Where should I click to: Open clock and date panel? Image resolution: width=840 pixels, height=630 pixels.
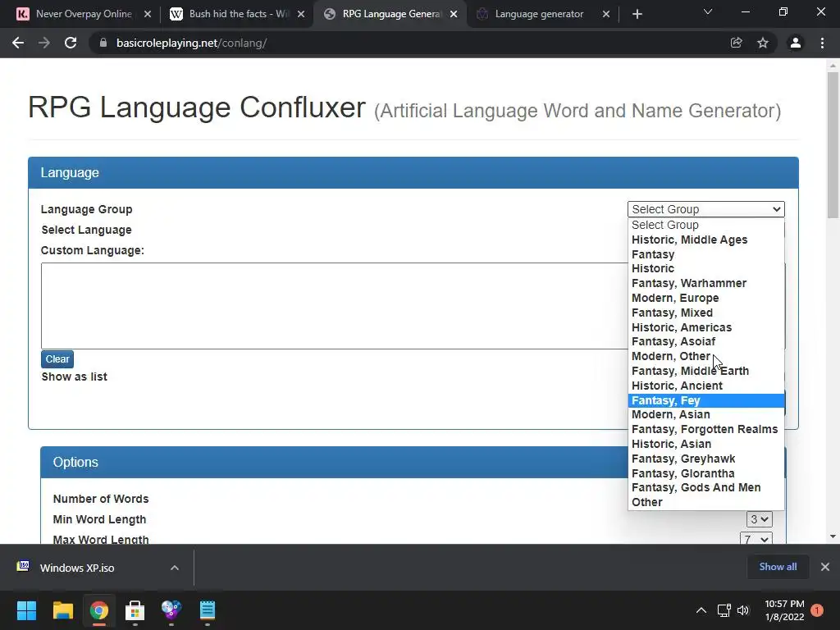(784, 610)
